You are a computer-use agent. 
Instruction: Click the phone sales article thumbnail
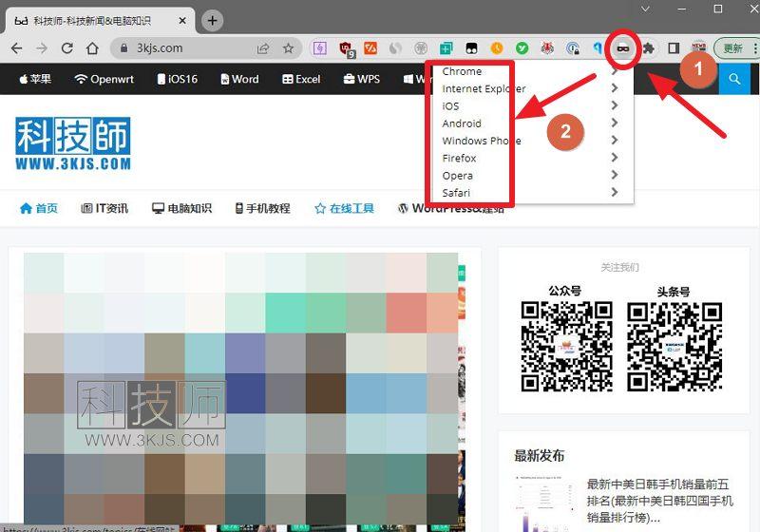(545, 503)
